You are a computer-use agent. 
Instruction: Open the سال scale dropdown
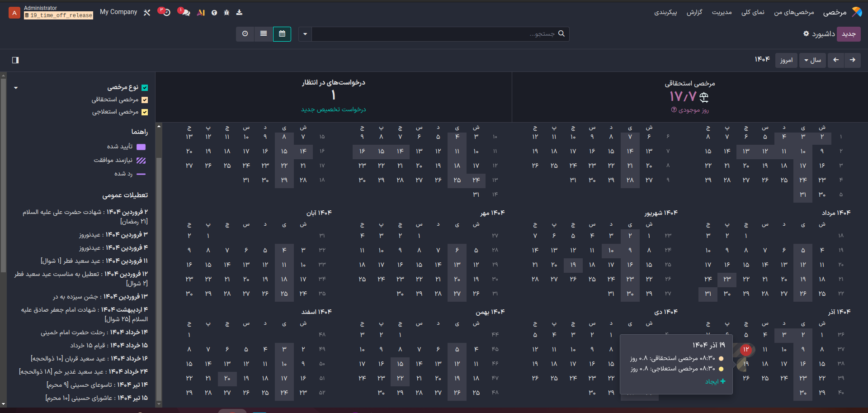click(x=812, y=60)
